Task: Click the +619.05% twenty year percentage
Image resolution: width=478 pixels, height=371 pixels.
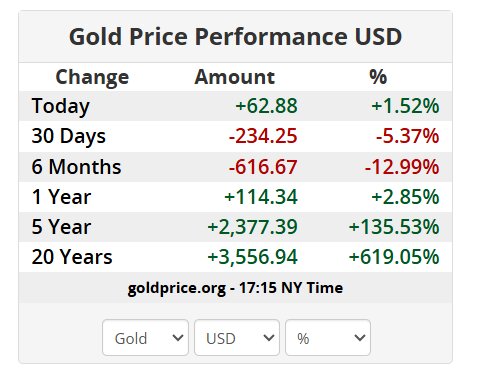Action: pos(394,257)
